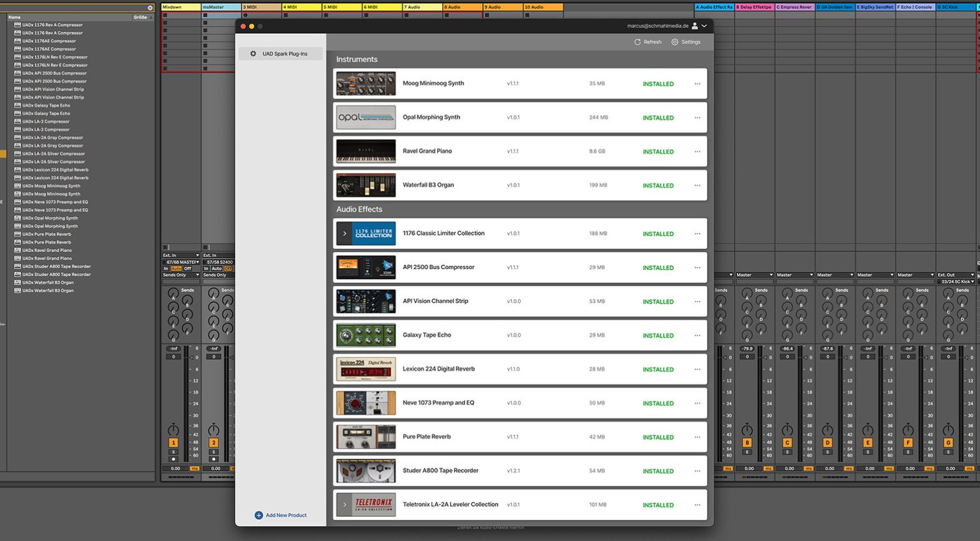Expand the Teletronix LA-2A Leveler Collection entry

click(x=345, y=504)
